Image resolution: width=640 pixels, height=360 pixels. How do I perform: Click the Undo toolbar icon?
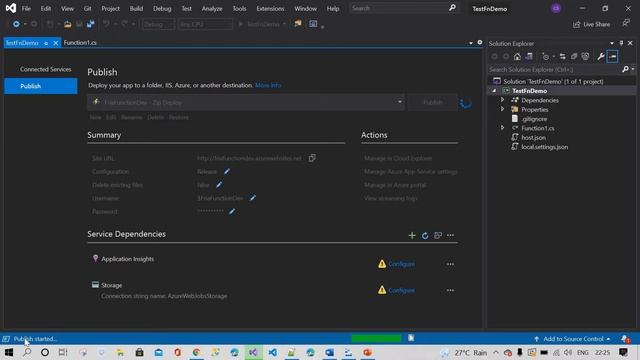point(106,24)
